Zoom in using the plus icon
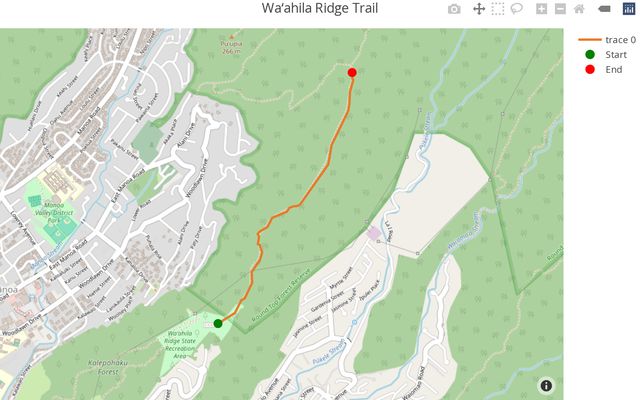 click(x=541, y=9)
